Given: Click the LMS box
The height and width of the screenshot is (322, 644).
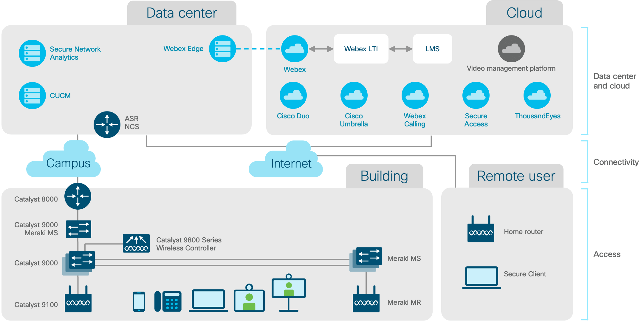Looking at the screenshot, I should [432, 49].
